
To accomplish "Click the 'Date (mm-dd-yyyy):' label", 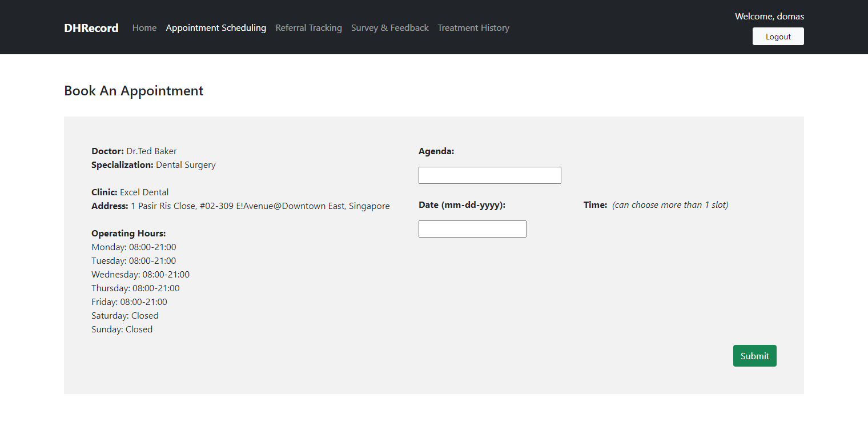I will (x=462, y=205).
